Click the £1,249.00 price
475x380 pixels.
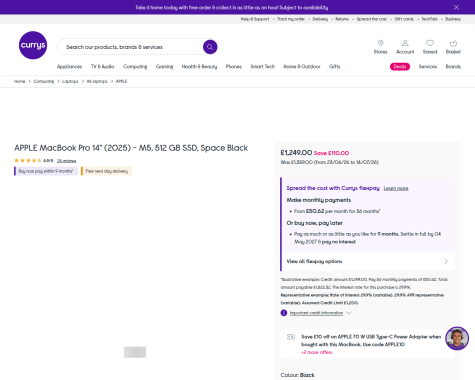[x=296, y=153]
